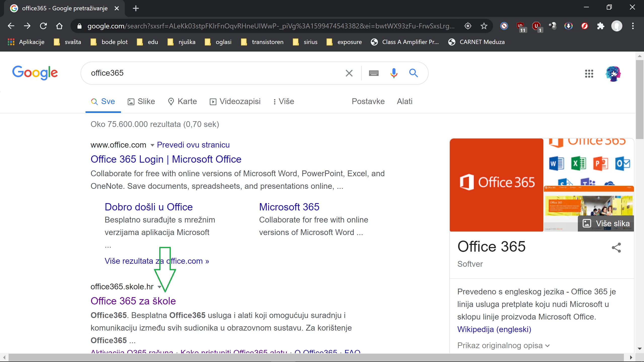Open the Google apps grid
The width and height of the screenshot is (644, 362).
[589, 74]
